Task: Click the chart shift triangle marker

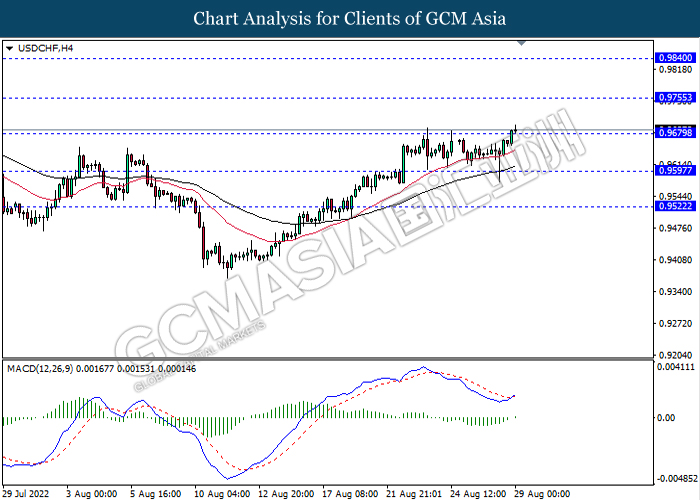Action: pyautogui.click(x=521, y=43)
